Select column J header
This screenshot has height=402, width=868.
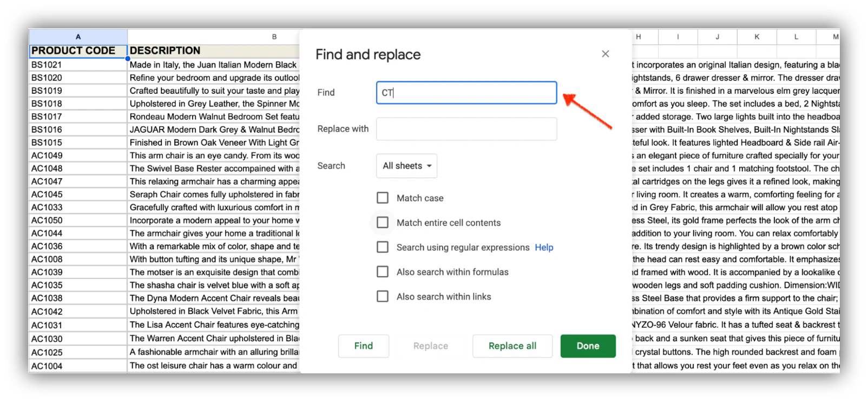718,36
